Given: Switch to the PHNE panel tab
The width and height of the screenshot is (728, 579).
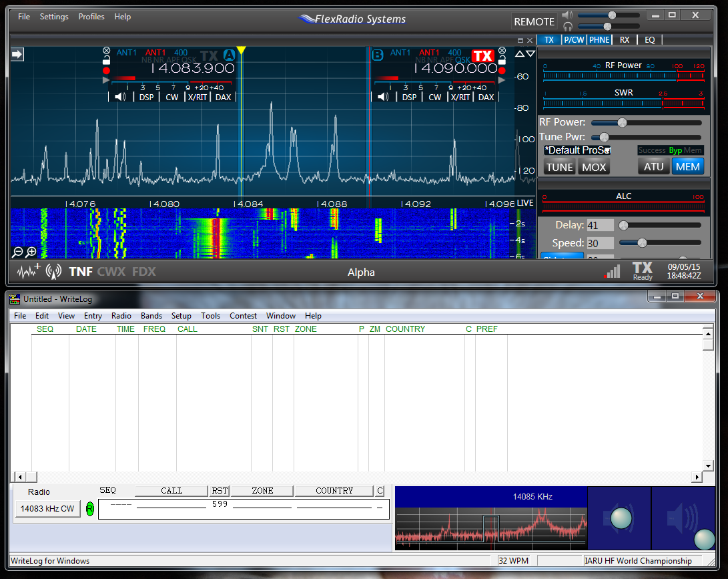Looking at the screenshot, I should pos(599,40).
